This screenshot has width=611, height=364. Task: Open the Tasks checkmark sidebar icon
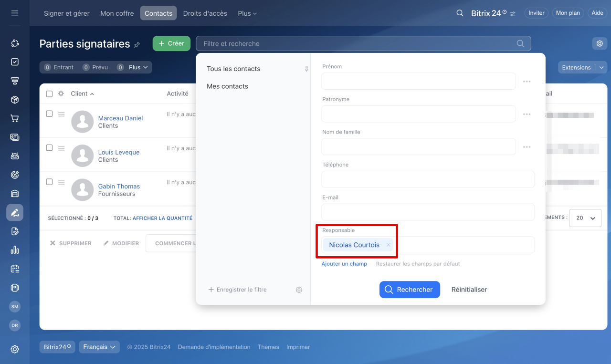click(15, 62)
